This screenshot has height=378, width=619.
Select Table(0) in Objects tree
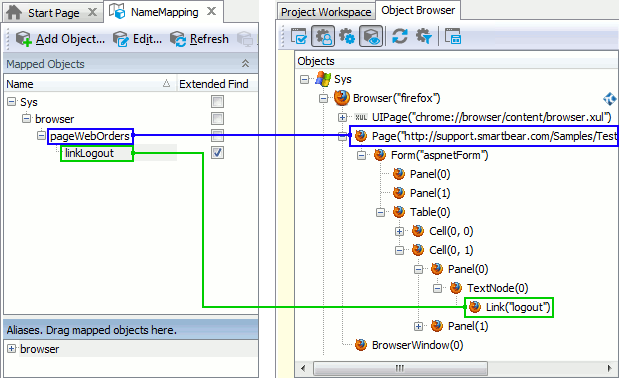[430, 212]
